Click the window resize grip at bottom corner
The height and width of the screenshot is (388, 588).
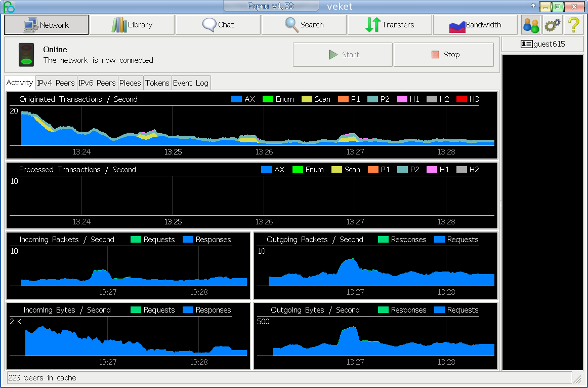point(577,379)
